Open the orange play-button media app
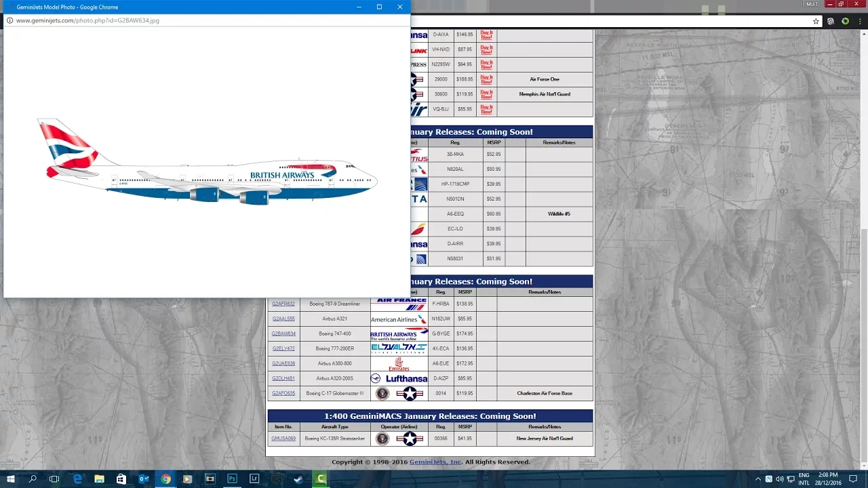The image size is (868, 488). 188,479
